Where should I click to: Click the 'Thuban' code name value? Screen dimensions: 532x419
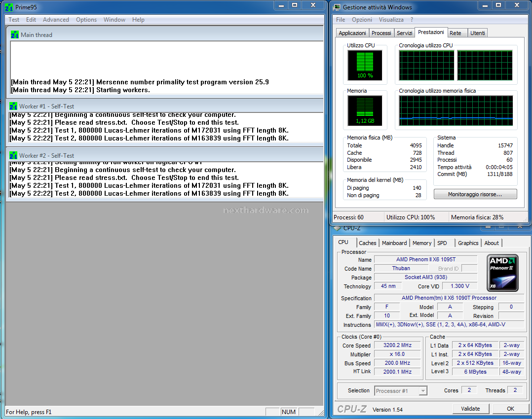[401, 268]
